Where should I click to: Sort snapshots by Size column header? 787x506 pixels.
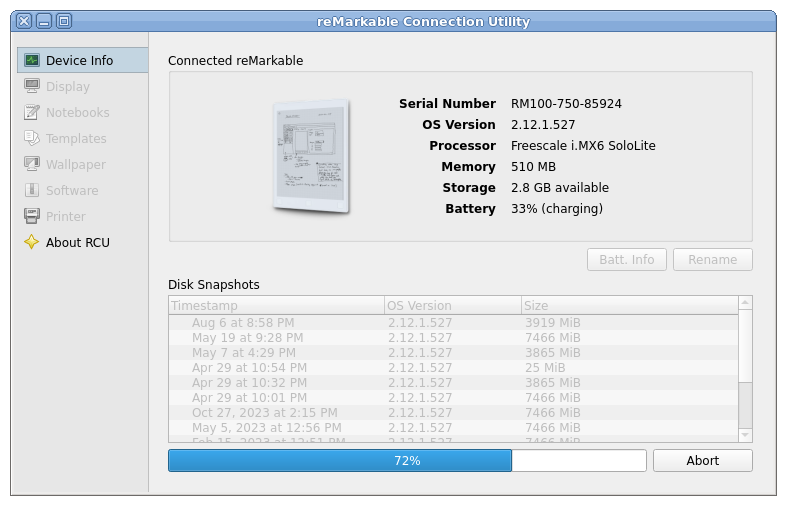[630, 305]
